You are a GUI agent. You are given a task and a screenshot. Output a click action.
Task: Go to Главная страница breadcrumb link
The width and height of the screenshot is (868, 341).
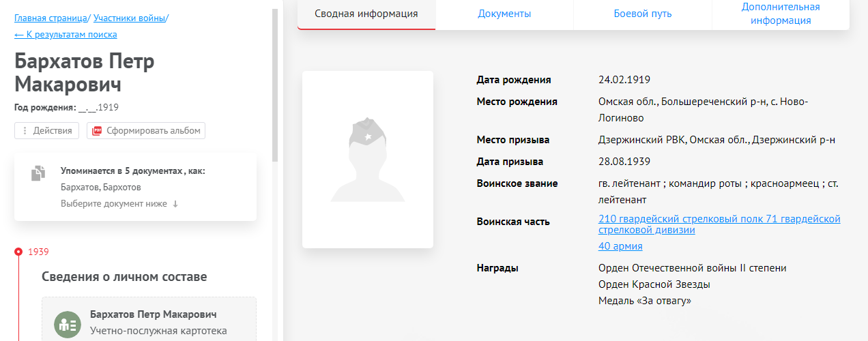[50, 18]
